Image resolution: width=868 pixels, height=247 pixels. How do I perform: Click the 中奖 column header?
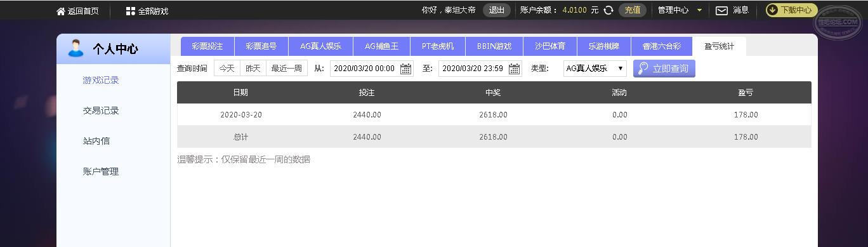click(x=493, y=93)
